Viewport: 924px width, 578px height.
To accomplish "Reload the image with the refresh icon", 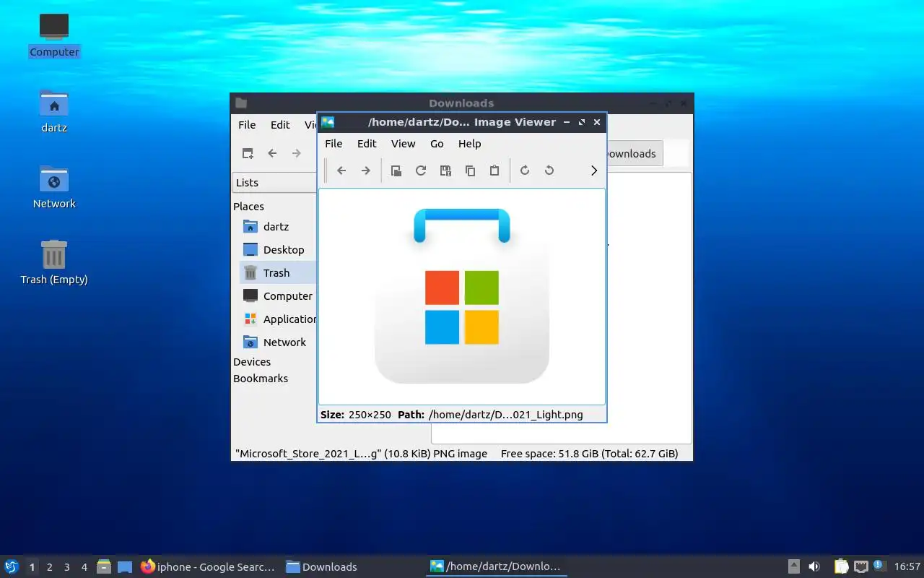I will click(x=421, y=171).
